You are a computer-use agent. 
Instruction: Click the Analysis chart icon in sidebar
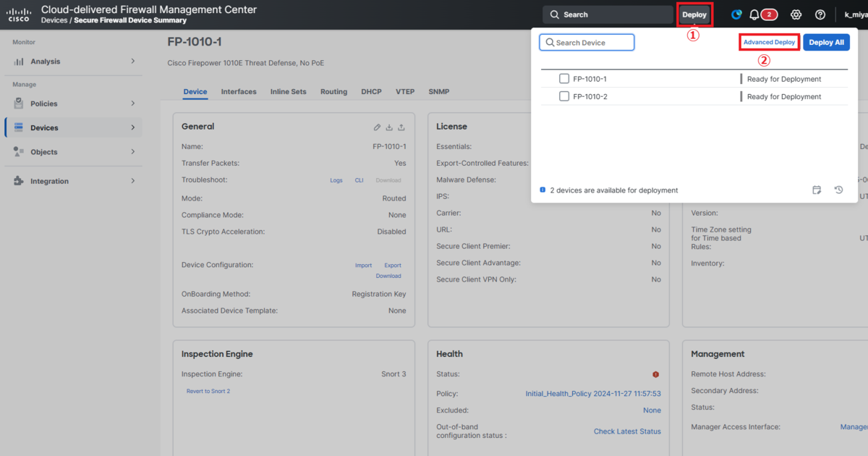coord(19,62)
